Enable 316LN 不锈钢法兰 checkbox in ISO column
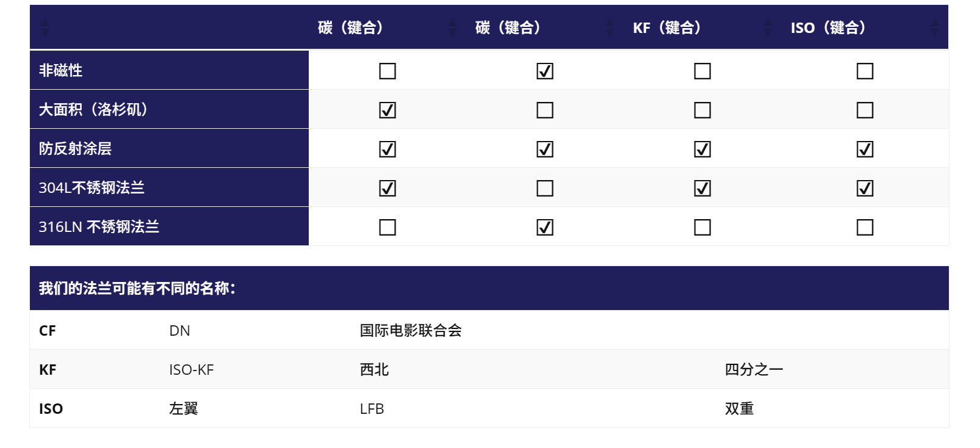 865,228
